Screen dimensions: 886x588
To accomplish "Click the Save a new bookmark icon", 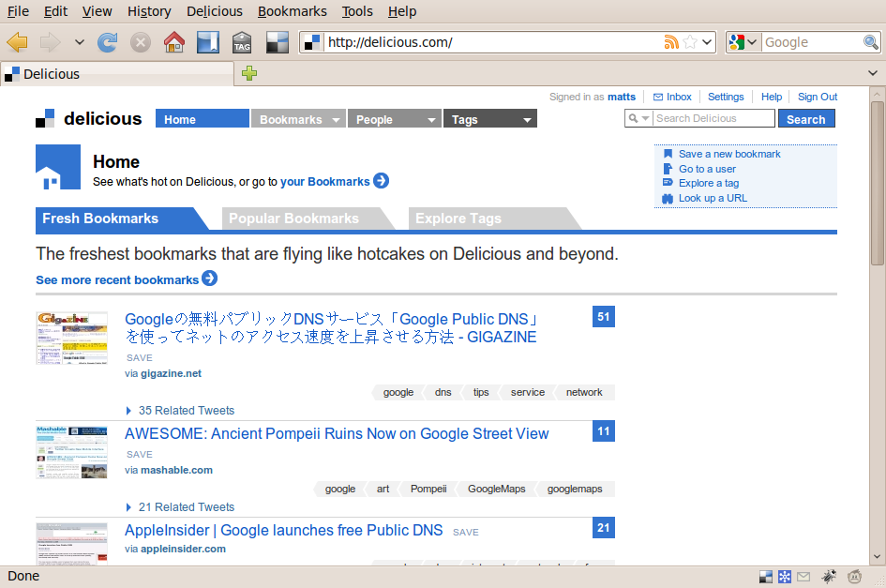I will pyautogui.click(x=668, y=154).
